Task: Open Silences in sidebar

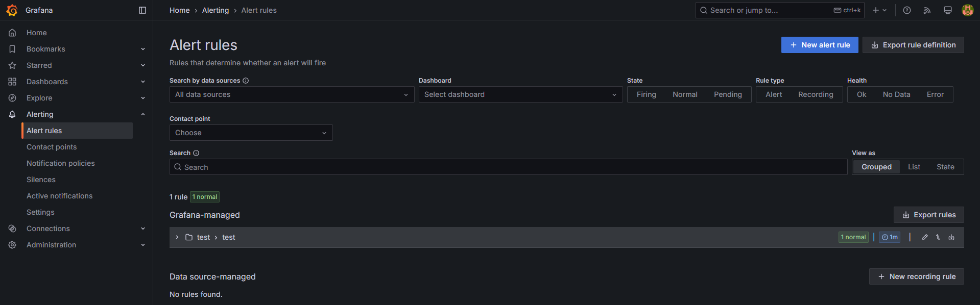Action: tap(41, 180)
